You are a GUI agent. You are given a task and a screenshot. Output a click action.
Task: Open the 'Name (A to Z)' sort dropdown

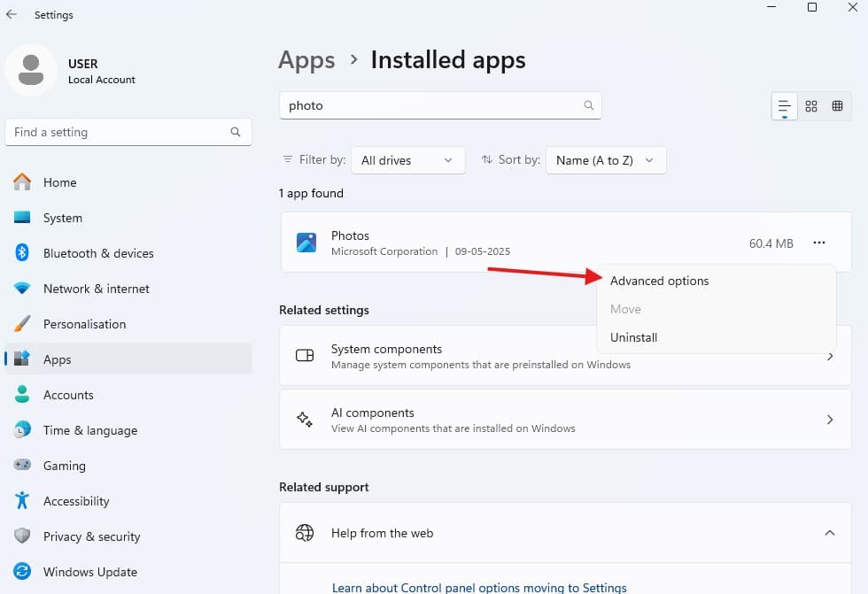click(x=606, y=160)
